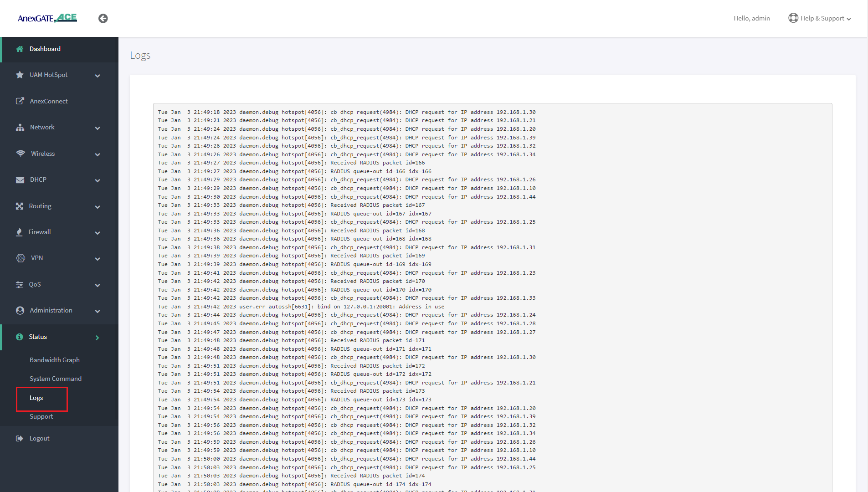Click the back arrow collapse sidebar icon
The image size is (868, 492).
103,18
